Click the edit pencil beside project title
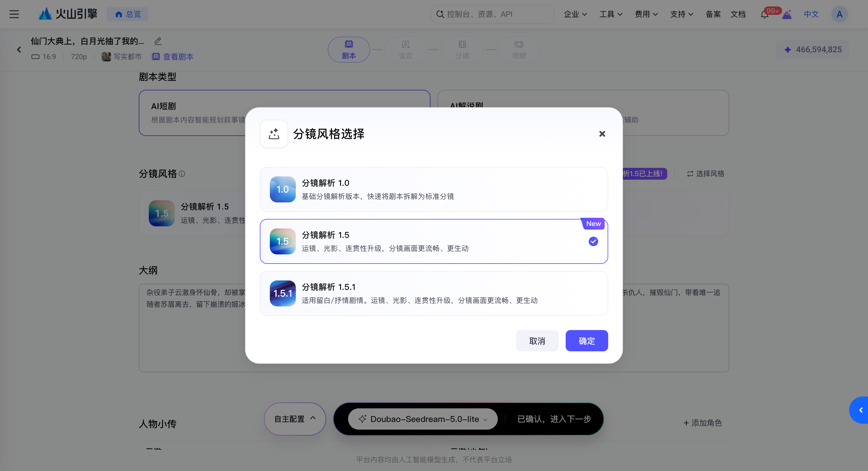868x471 pixels. (158, 41)
